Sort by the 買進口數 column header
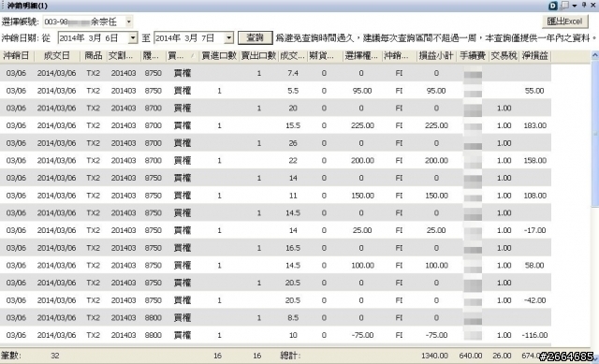Image resolution: width=599 pixels, height=364 pixels. 219,56
